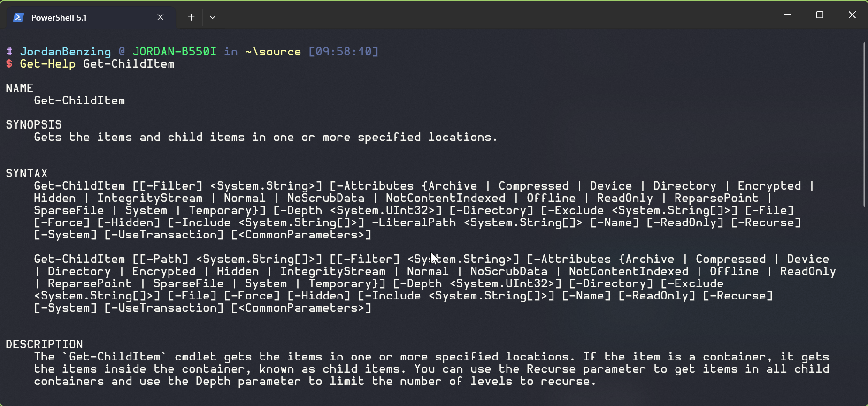The image size is (868, 406).
Task: Click the JordanBenzing username in prompt
Action: point(65,52)
